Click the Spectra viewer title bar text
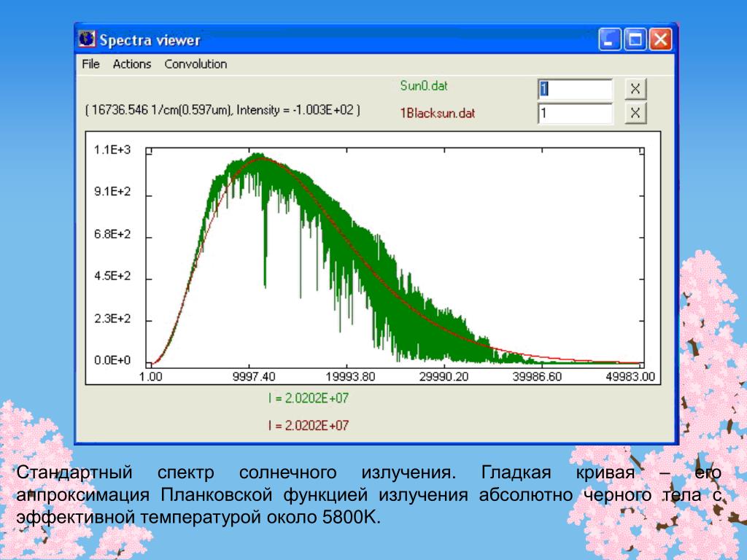Viewport: 747px width, 560px height. click(x=150, y=40)
